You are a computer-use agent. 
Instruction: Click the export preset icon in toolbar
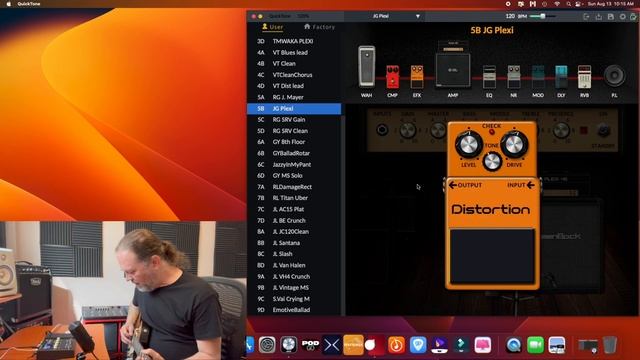(599, 16)
